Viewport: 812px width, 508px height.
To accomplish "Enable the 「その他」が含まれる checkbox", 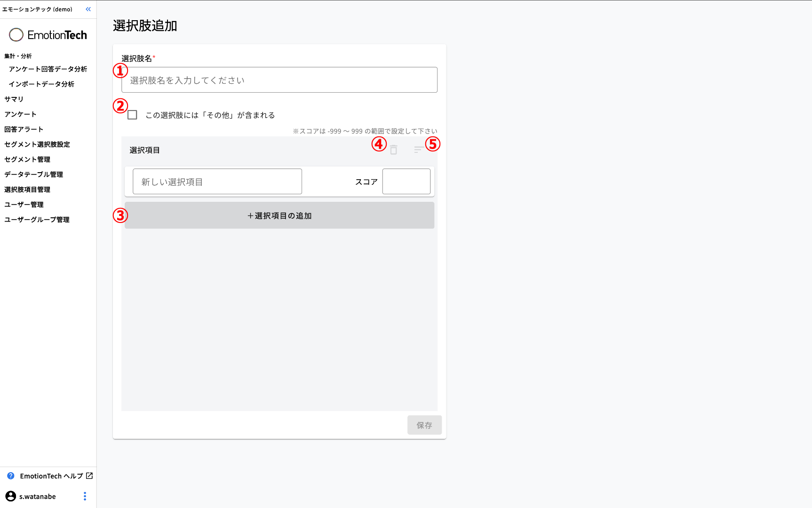I will click(133, 115).
